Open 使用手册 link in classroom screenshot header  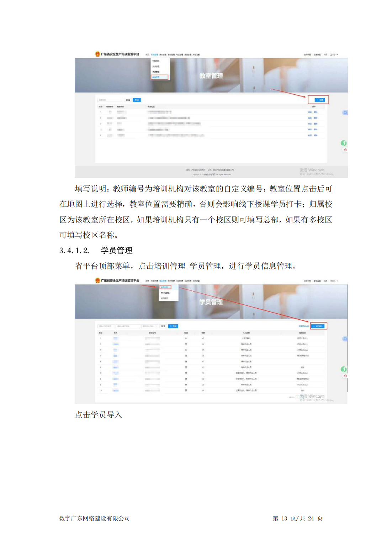307,55
